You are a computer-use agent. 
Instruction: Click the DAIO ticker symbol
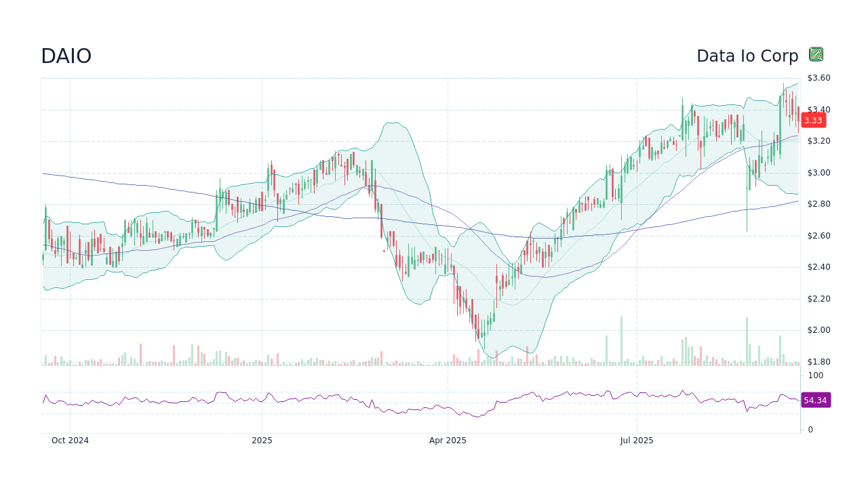click(x=66, y=56)
